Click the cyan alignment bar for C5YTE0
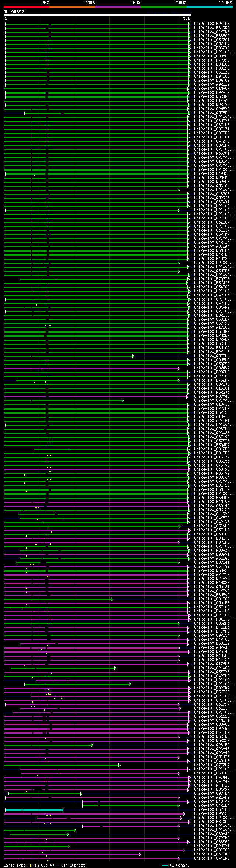 click(34, 810)
